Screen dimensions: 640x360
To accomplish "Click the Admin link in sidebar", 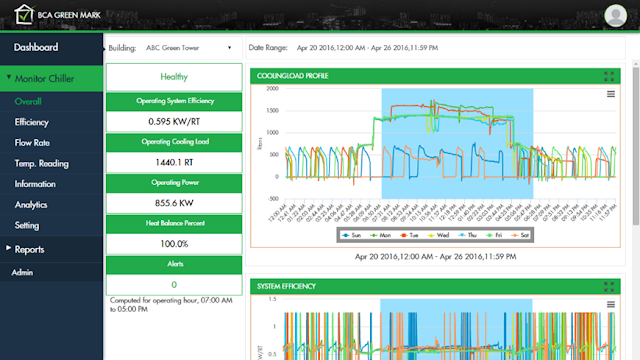I will click(22, 272).
